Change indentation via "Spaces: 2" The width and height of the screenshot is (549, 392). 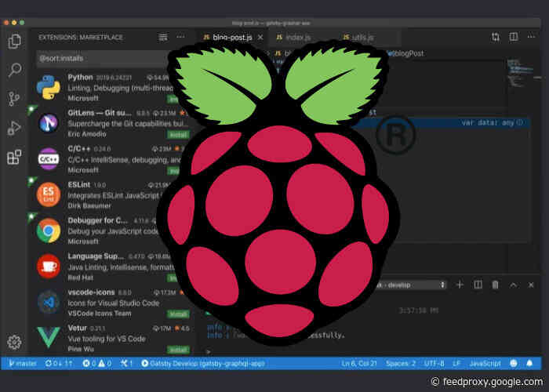click(x=401, y=364)
